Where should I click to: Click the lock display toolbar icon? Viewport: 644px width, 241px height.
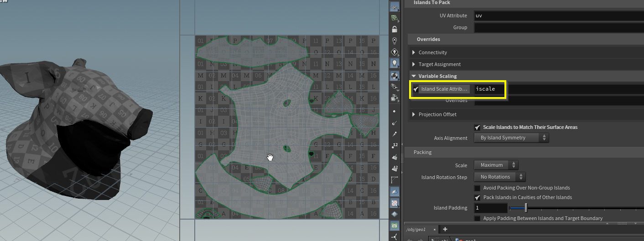pyautogui.click(x=395, y=29)
